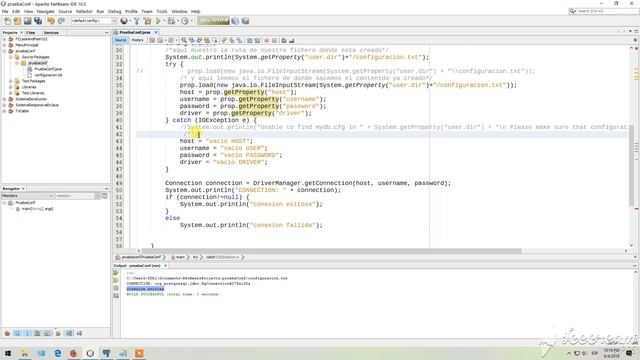Click the editor horizontal scrollbar

(331, 251)
